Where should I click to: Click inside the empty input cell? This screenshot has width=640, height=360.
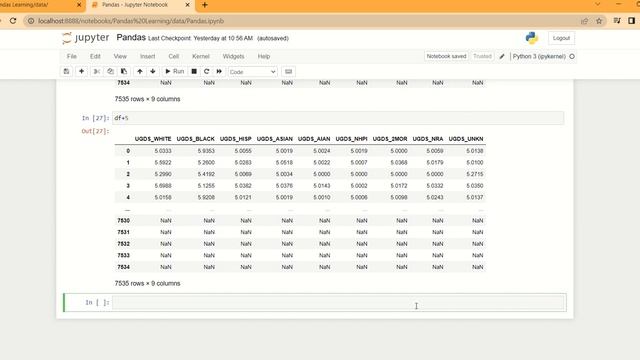point(338,302)
